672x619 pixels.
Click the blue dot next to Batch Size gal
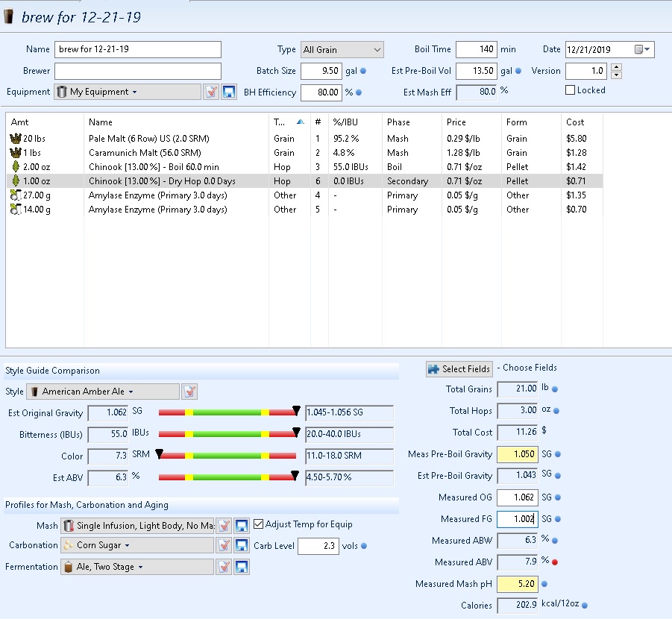click(363, 71)
